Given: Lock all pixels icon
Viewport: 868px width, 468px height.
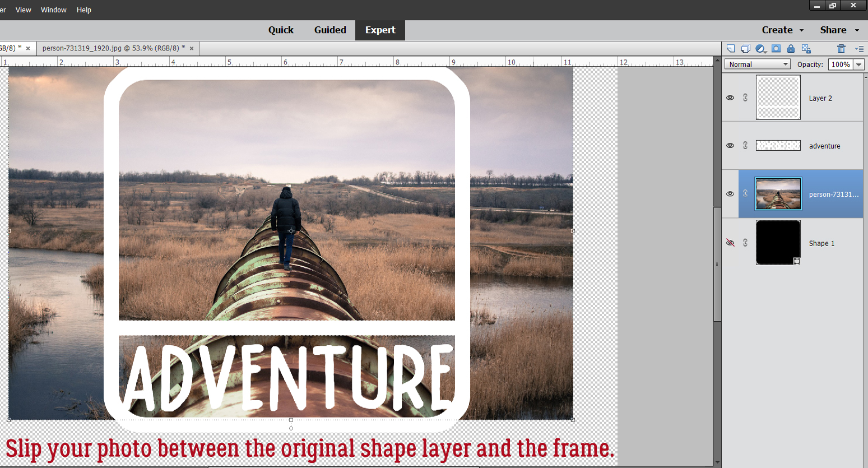Looking at the screenshot, I should point(791,49).
